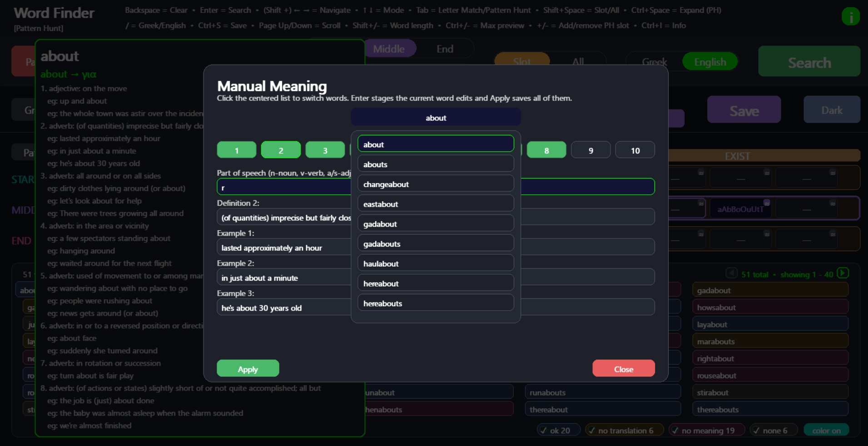Open meaning tab 9

pyautogui.click(x=590, y=150)
